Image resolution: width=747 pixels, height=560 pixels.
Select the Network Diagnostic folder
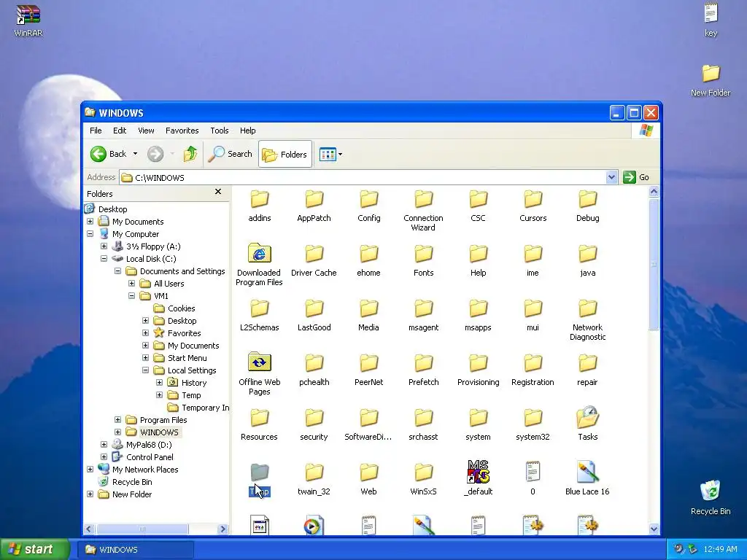[x=587, y=319]
